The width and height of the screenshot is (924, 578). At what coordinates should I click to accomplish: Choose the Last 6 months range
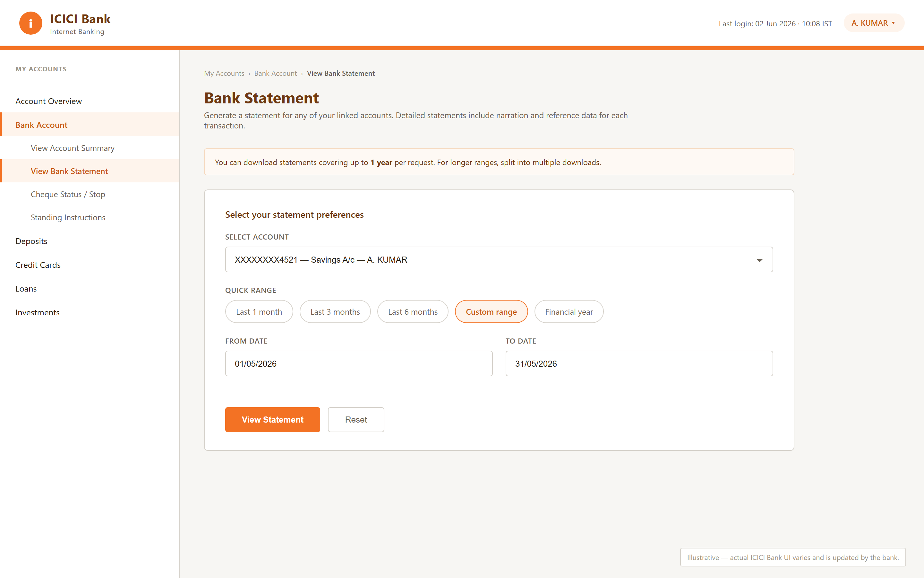pos(413,311)
